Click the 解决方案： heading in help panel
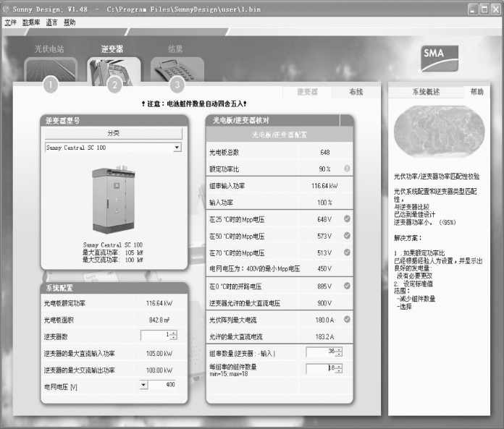 pyautogui.click(x=408, y=238)
